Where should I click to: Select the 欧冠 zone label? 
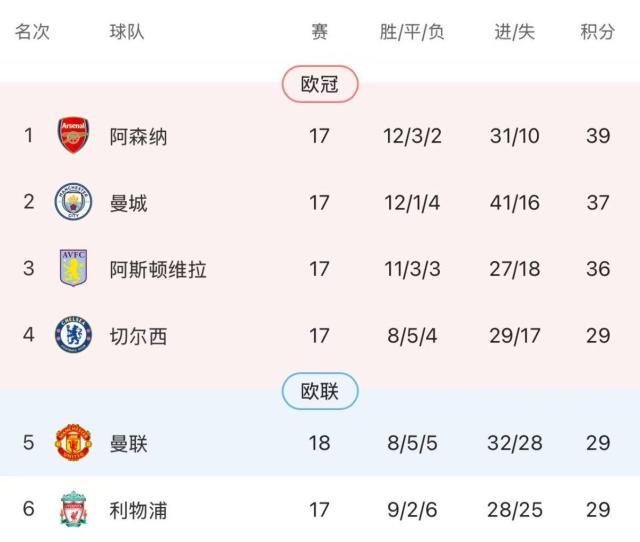point(320,85)
